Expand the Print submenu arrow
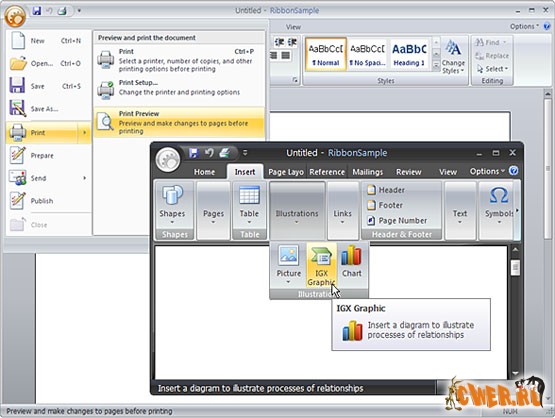 pyautogui.click(x=85, y=133)
